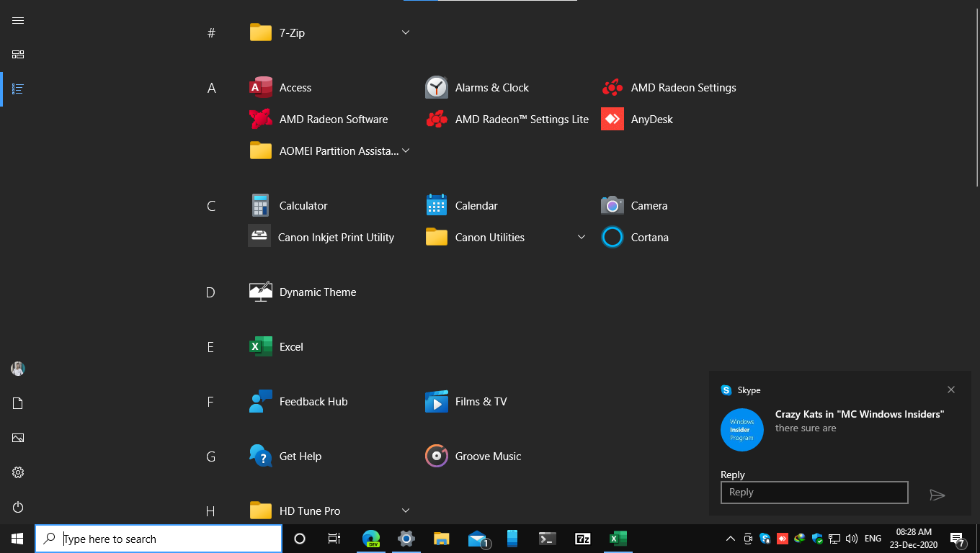Screen dimensions: 980x553
Task: Open Mail from the taskbar
Action: 478,539
